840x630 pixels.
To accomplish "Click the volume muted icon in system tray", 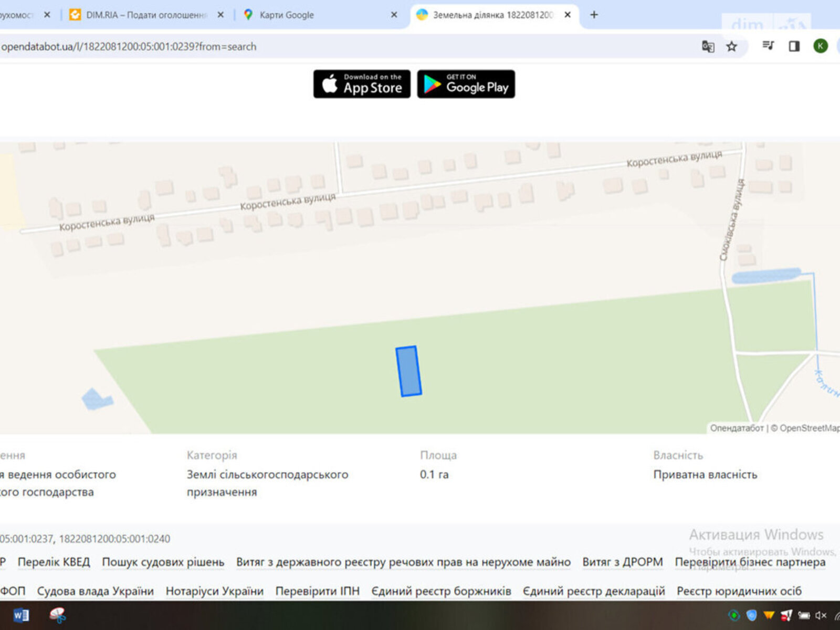I will pyautogui.click(x=821, y=615).
